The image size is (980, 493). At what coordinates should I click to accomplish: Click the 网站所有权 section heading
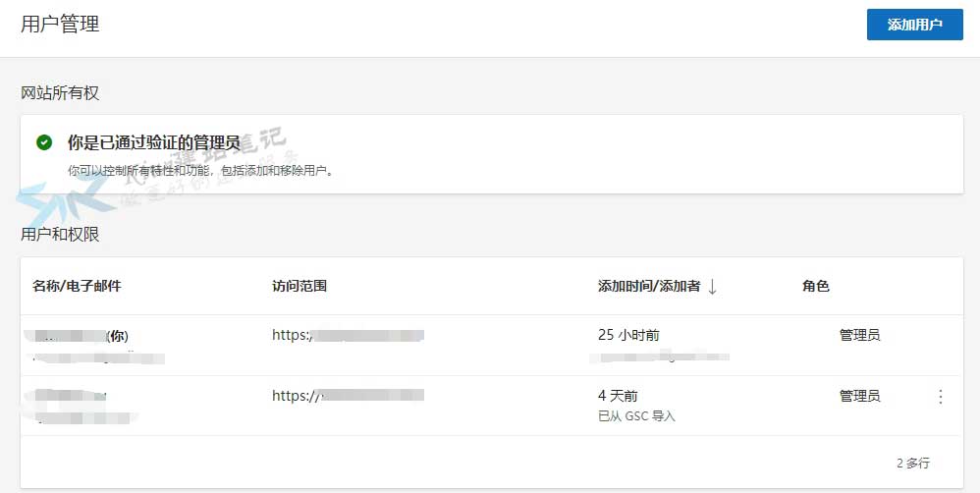click(60, 93)
